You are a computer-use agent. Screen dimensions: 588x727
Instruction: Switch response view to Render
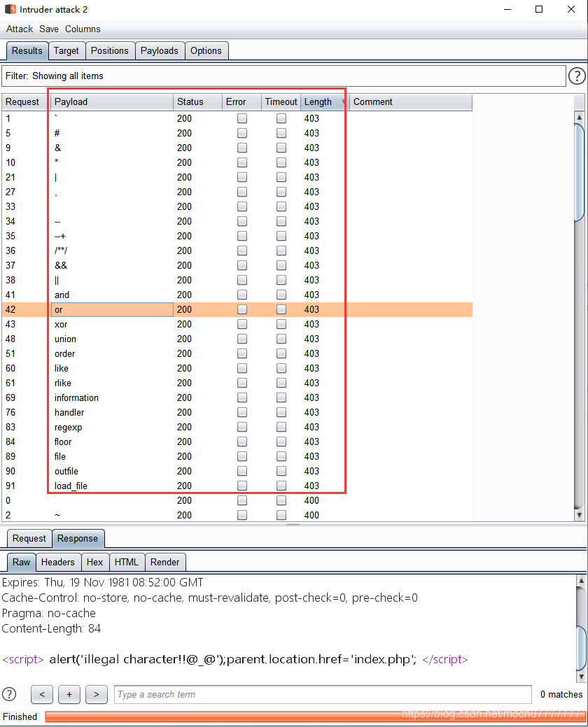click(x=164, y=562)
